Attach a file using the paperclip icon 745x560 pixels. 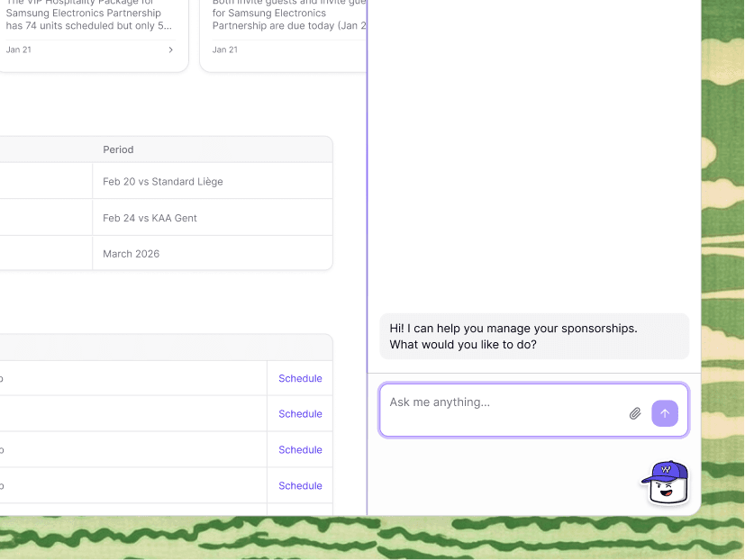(635, 412)
